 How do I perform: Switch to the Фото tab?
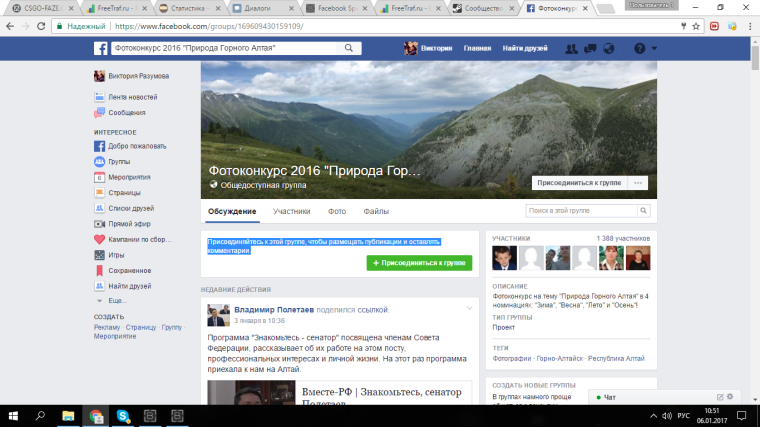(x=337, y=212)
